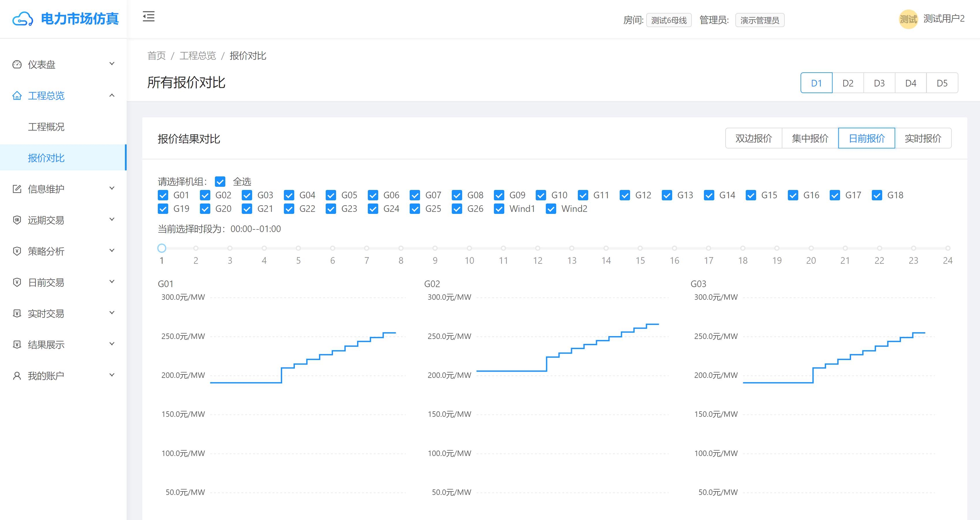This screenshot has height=520, width=980.
Task: Click the 演示管理员 admin tag
Action: (760, 20)
